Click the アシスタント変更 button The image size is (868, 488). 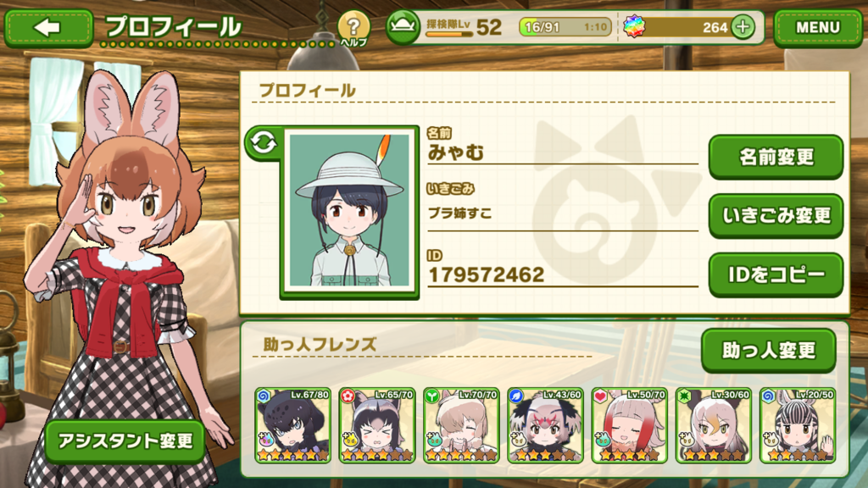(x=125, y=441)
